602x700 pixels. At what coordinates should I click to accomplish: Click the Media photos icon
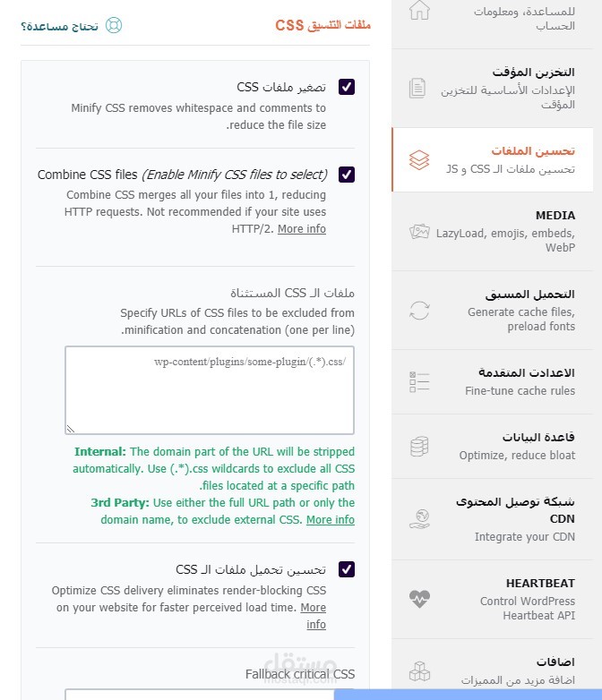419,232
